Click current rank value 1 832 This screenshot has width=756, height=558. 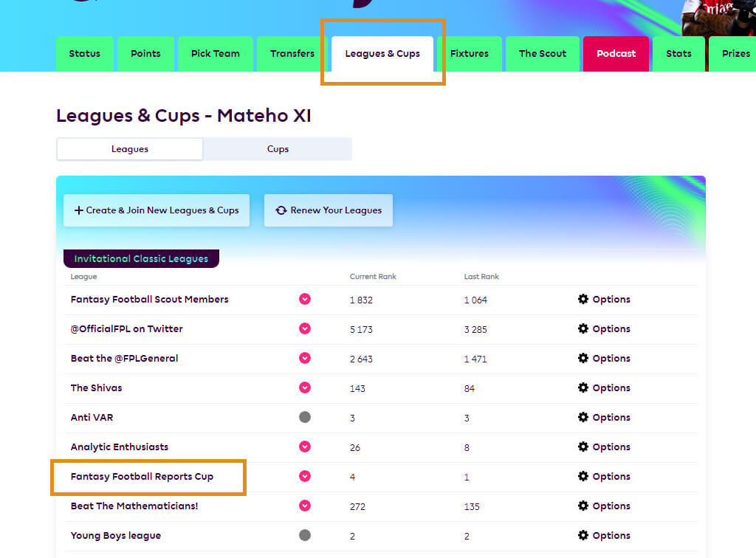click(x=361, y=300)
